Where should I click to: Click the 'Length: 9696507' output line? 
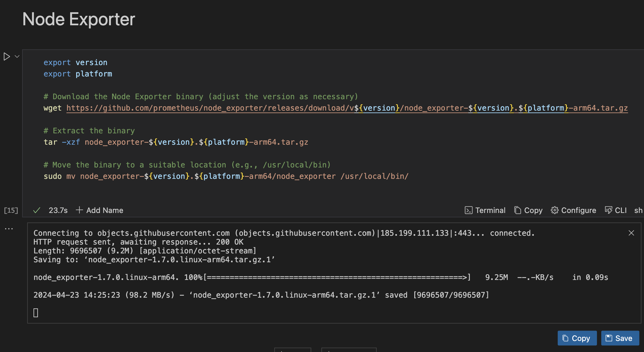[145, 251]
